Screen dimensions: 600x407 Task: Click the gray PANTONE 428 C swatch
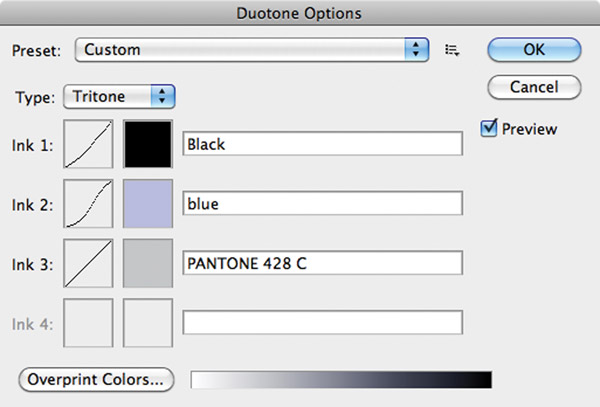pos(148,263)
